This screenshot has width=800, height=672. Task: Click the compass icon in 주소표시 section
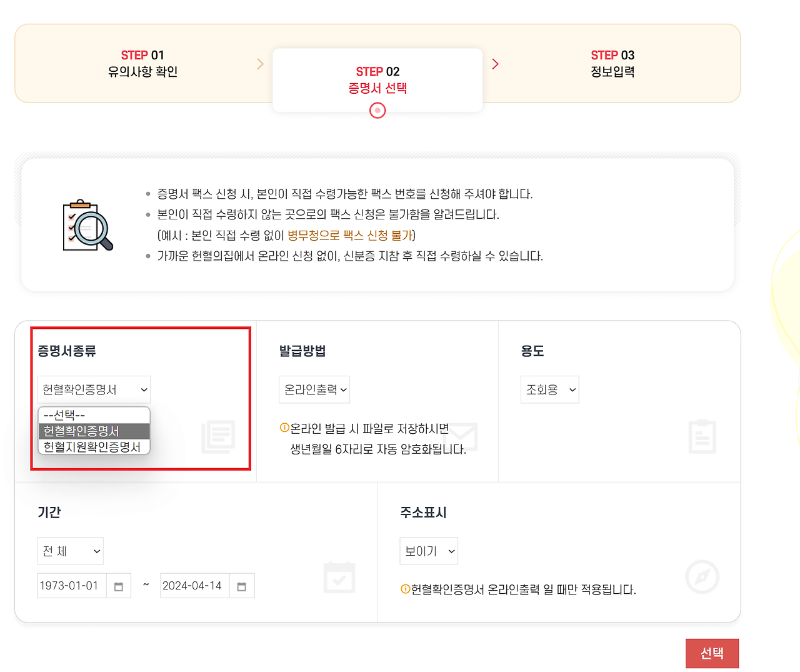pos(702,578)
